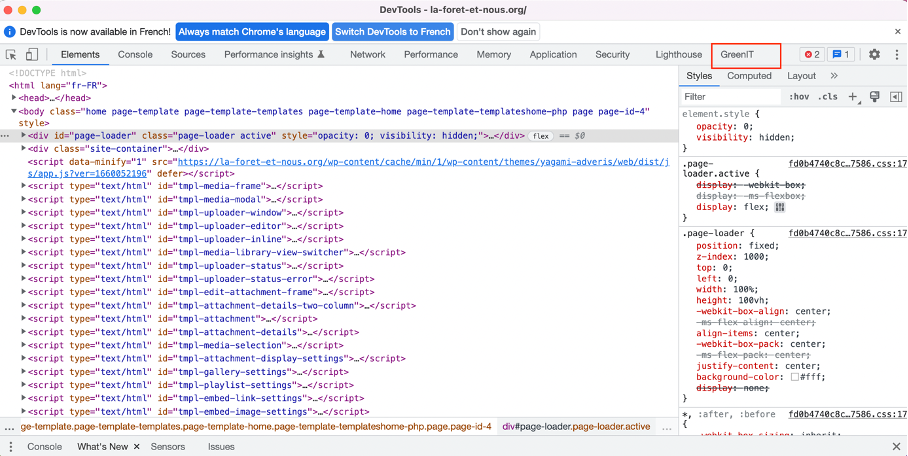Expand the tmpl-media-frame script node
Screen dimensions: 908x456
pyautogui.click(x=24, y=186)
